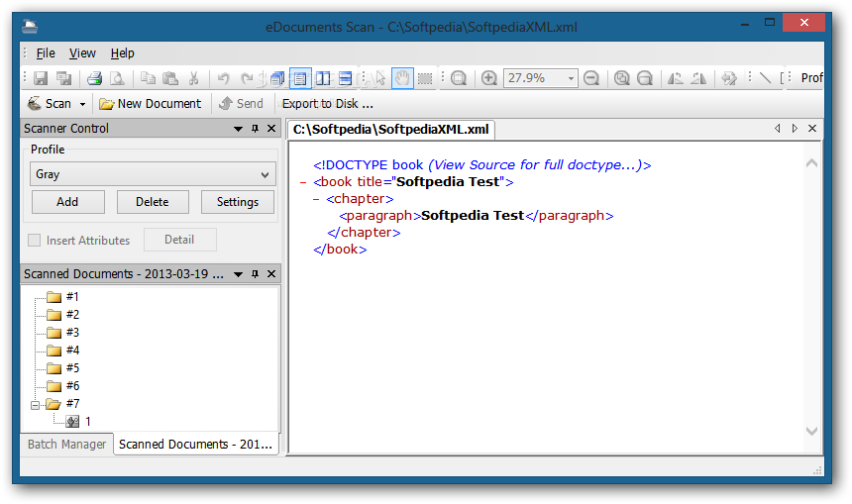
Task: Click the zoom out minus magnifier
Action: click(x=591, y=78)
